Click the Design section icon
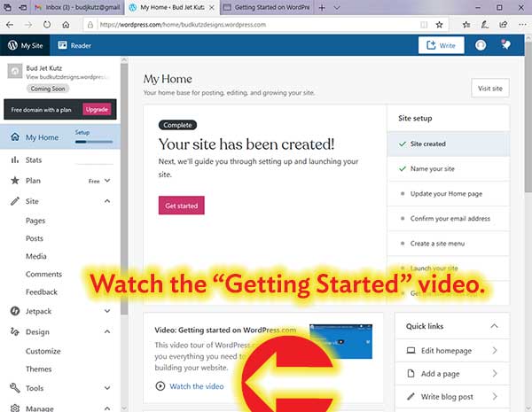The width and height of the screenshot is (532, 412). pyautogui.click(x=14, y=331)
